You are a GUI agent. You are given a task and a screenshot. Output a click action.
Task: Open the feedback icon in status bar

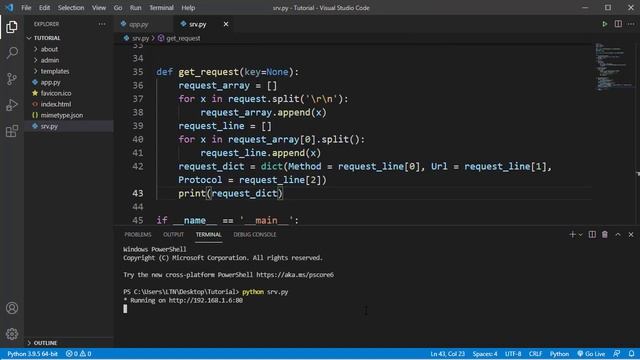pyautogui.click(x=617, y=354)
